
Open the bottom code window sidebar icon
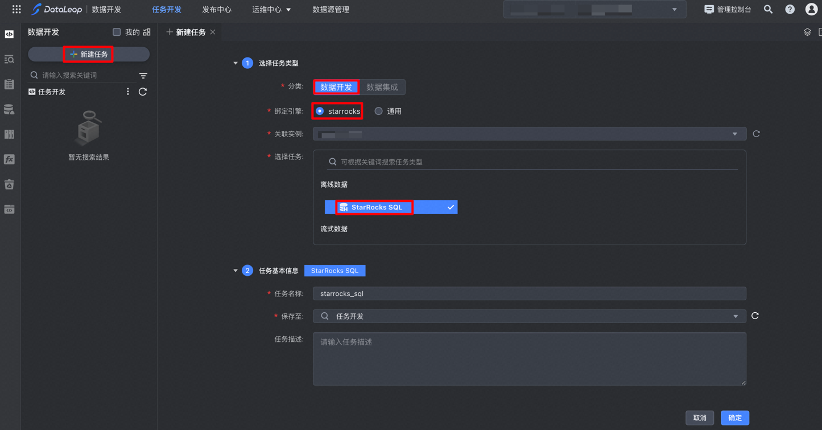[9, 210]
